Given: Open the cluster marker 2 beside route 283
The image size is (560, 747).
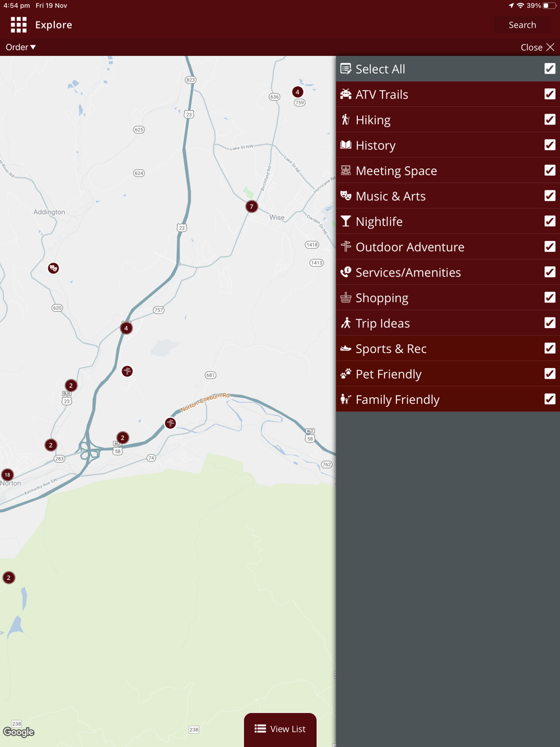Looking at the screenshot, I should 50,445.
